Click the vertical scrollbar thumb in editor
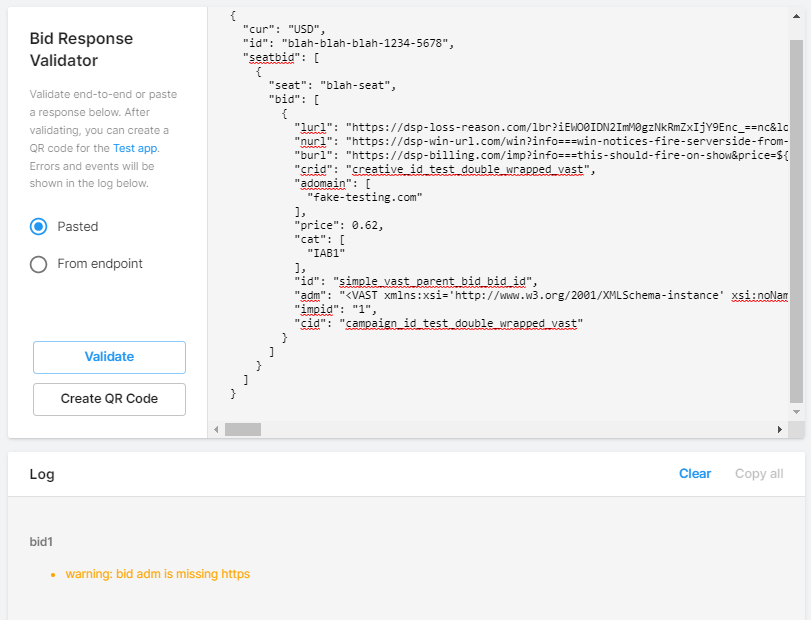The width and height of the screenshot is (811, 620). pyautogui.click(x=797, y=221)
